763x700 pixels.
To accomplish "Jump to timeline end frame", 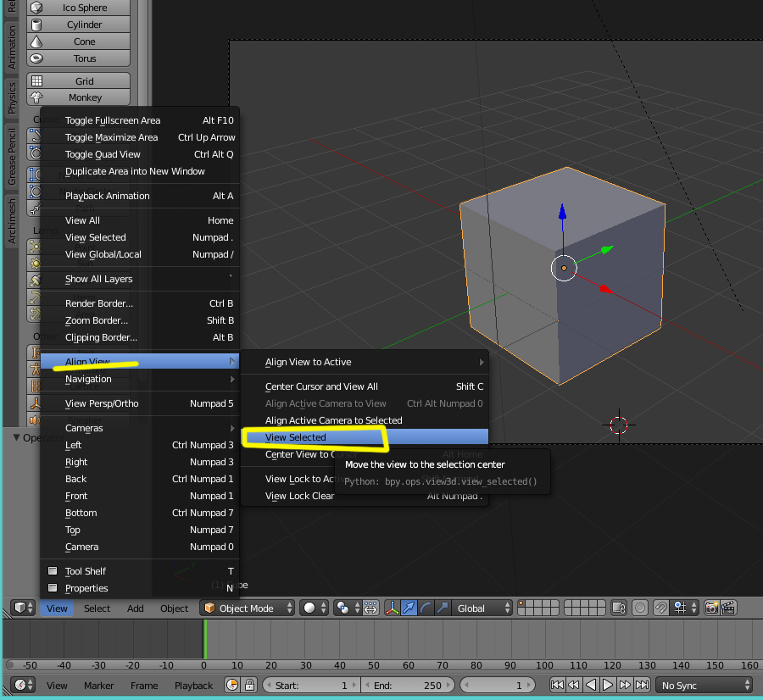I will pos(642,686).
